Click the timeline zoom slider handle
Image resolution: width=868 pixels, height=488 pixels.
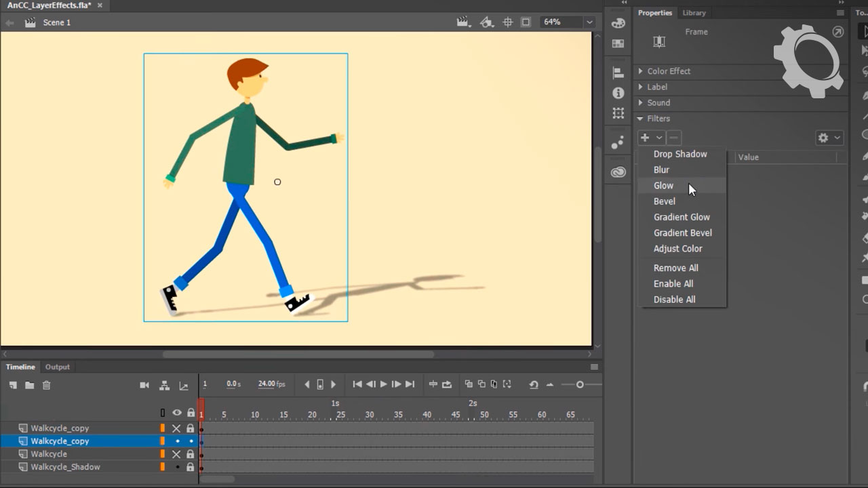(580, 385)
